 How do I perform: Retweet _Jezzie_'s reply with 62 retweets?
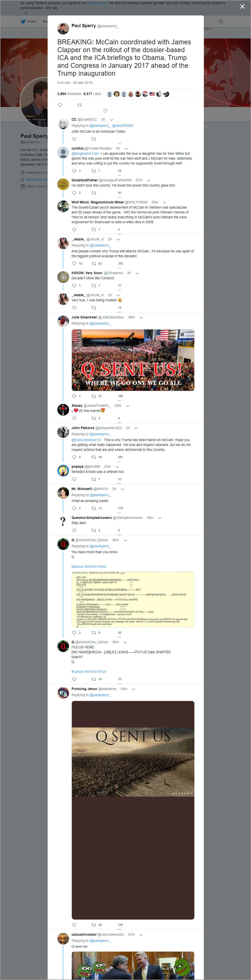click(94, 263)
